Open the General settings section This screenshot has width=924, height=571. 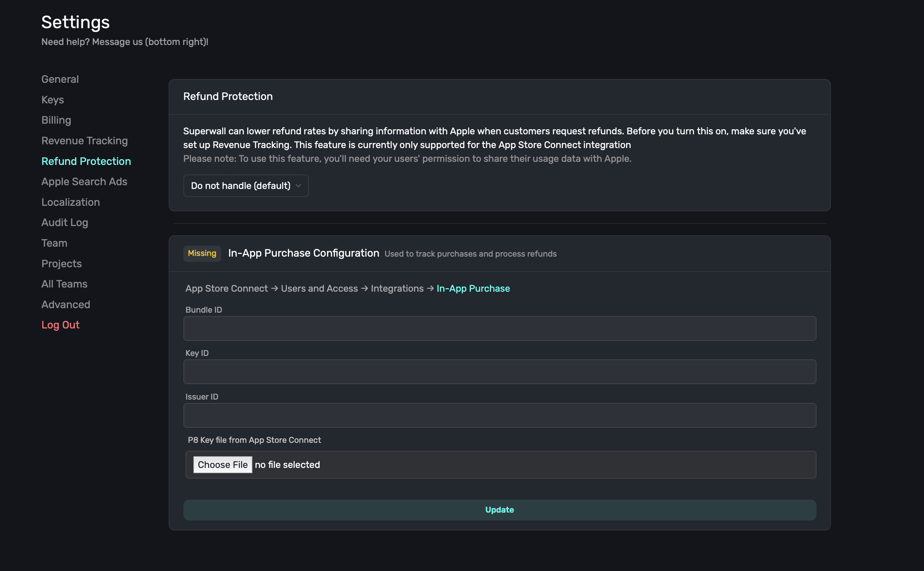click(x=60, y=79)
